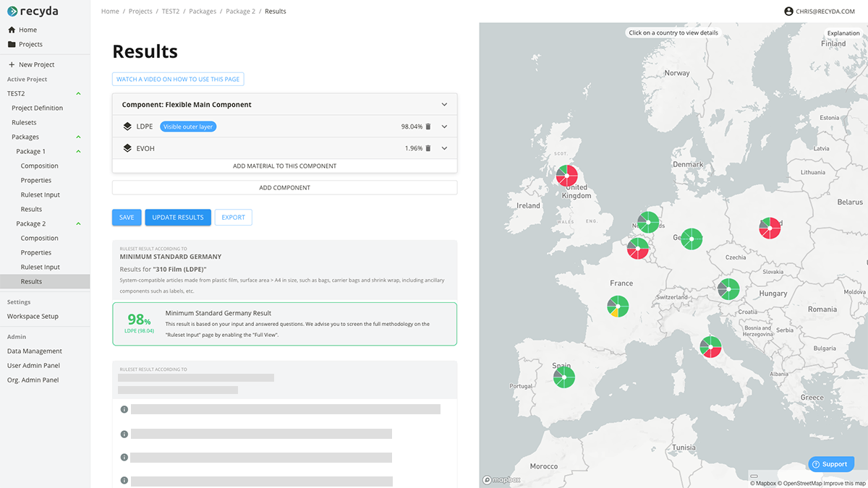This screenshot has height=488, width=868.
Task: Click Packages in the breadcrumb
Action: [x=203, y=12]
